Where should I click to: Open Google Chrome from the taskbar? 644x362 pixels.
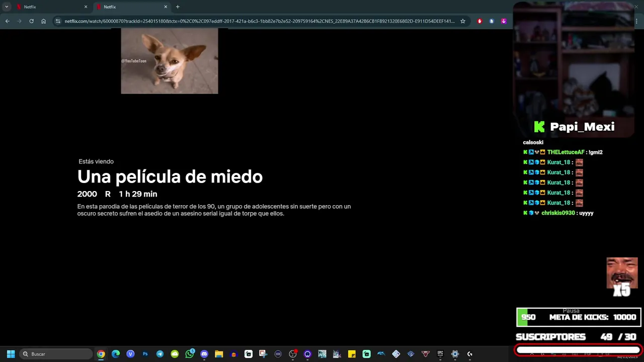(x=101, y=354)
